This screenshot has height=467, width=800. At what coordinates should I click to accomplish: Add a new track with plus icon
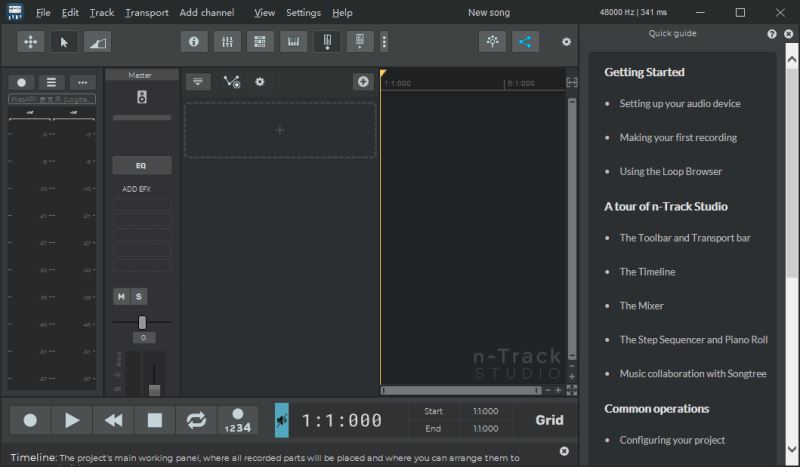[362, 82]
